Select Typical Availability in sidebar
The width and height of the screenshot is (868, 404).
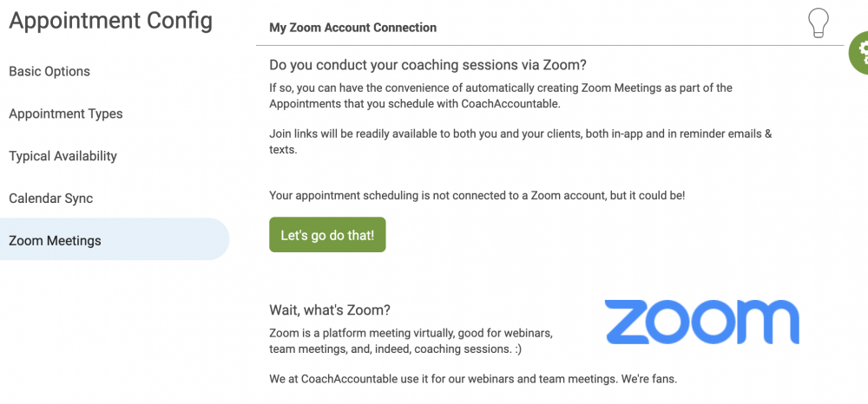[x=63, y=156]
